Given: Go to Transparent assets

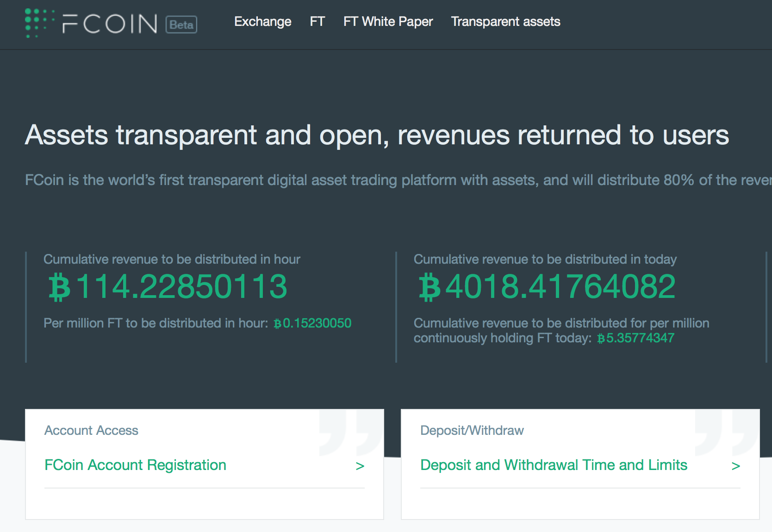Looking at the screenshot, I should point(505,22).
